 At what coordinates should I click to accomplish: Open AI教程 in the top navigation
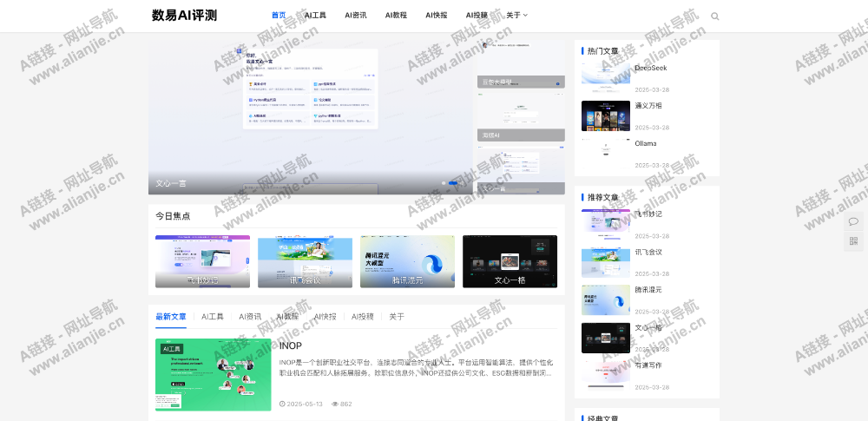pos(396,16)
